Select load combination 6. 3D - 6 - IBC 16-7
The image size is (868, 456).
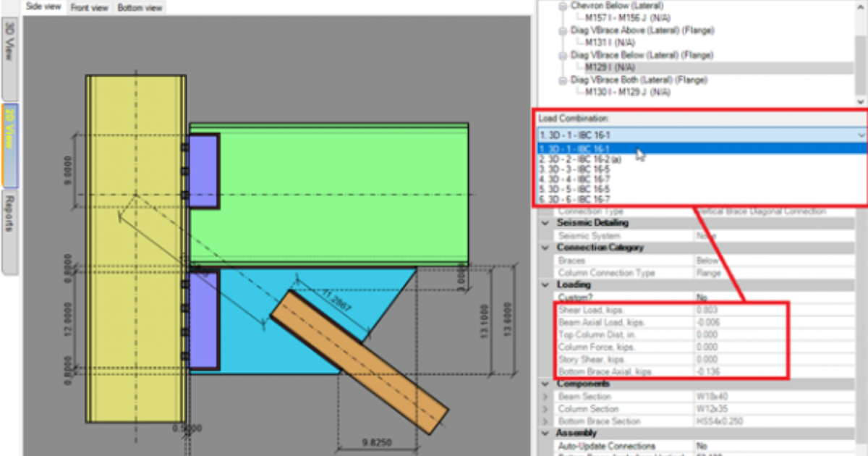point(615,198)
